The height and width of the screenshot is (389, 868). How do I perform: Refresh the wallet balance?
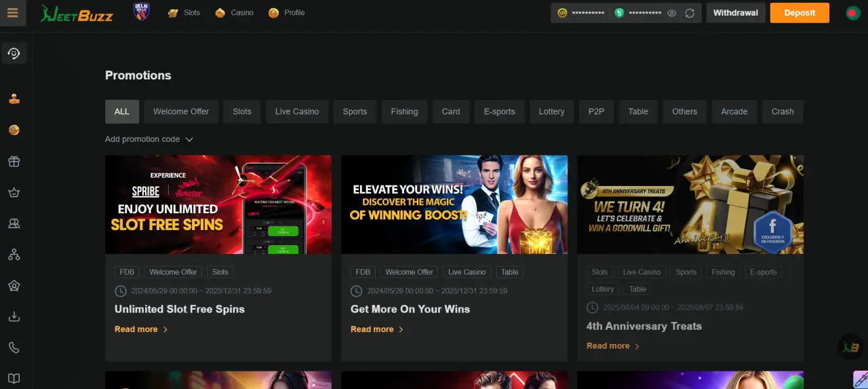pyautogui.click(x=690, y=13)
